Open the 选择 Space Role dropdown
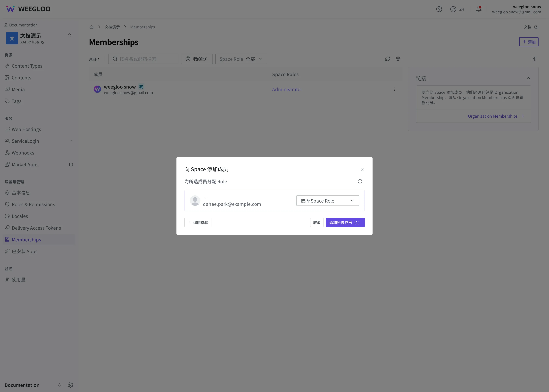 point(328,201)
